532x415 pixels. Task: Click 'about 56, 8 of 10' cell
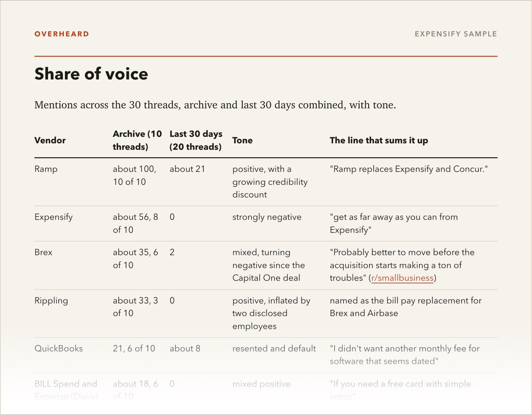click(x=136, y=223)
